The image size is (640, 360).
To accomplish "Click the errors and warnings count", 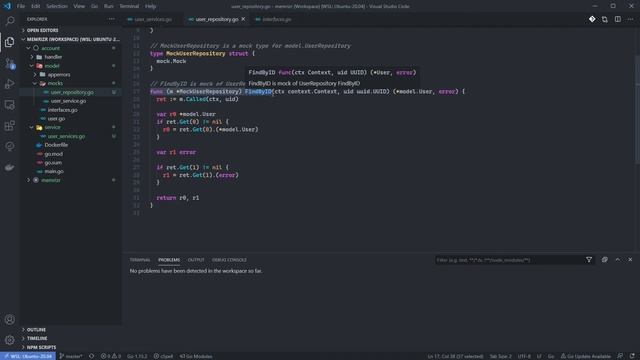I will (111, 356).
